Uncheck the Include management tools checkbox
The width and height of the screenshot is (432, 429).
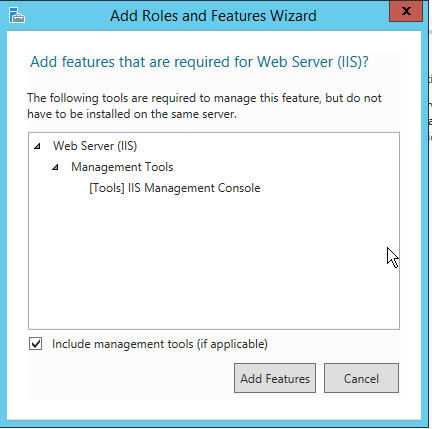[x=35, y=344]
